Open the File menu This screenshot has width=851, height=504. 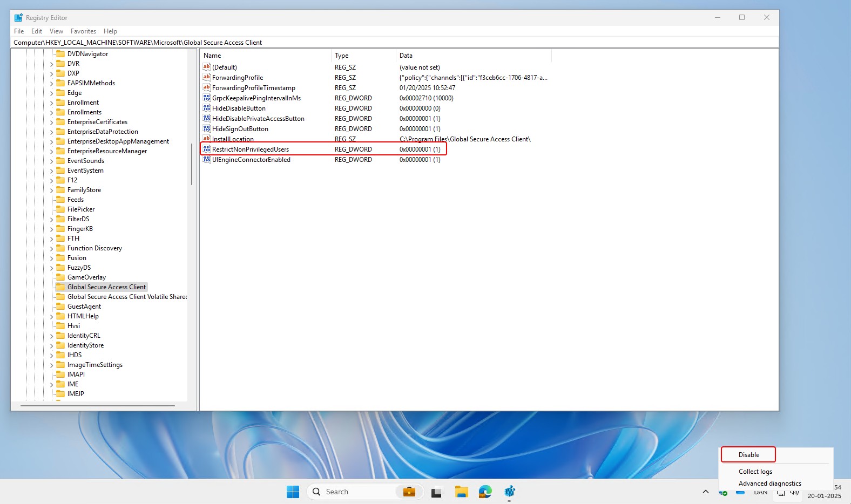(19, 31)
